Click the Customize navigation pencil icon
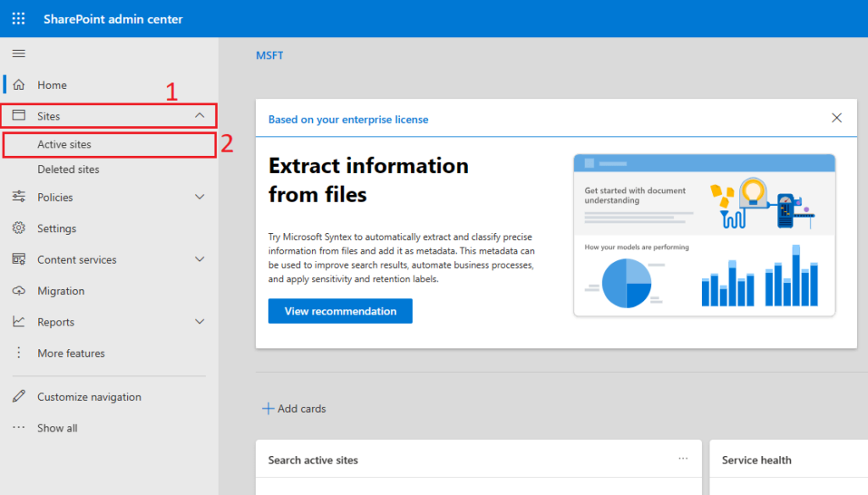This screenshot has height=495, width=868. [19, 396]
